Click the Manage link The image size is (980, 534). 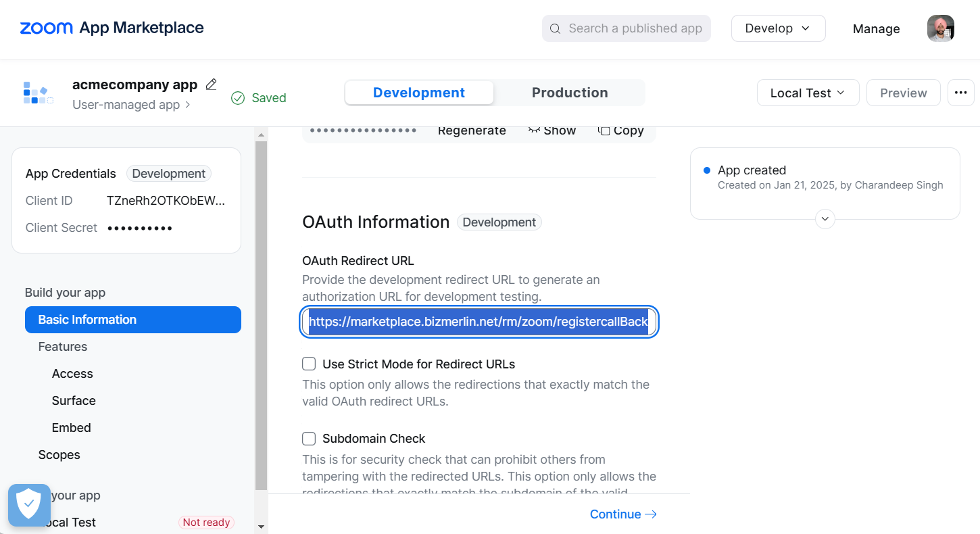point(876,28)
